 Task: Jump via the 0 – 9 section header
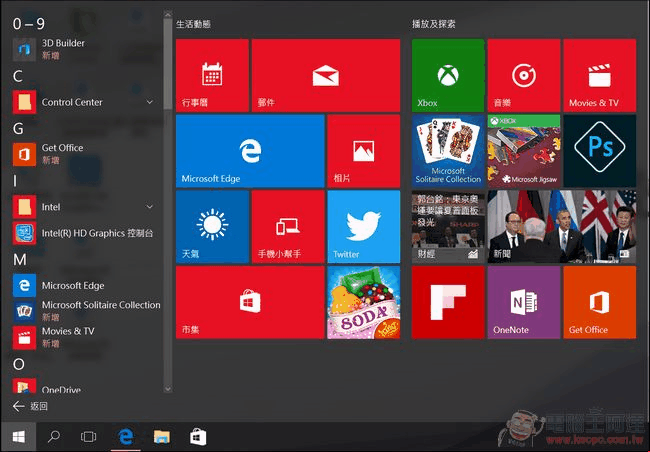click(29, 24)
